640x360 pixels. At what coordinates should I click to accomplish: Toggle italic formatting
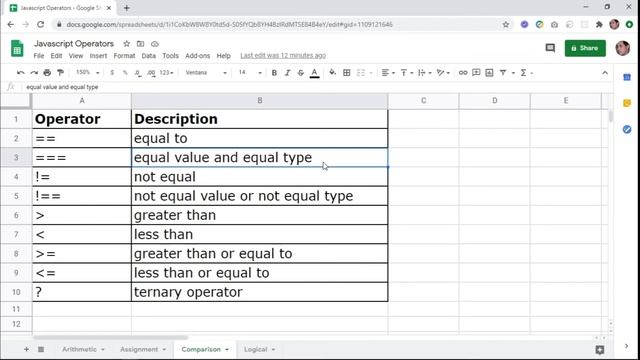click(287, 73)
